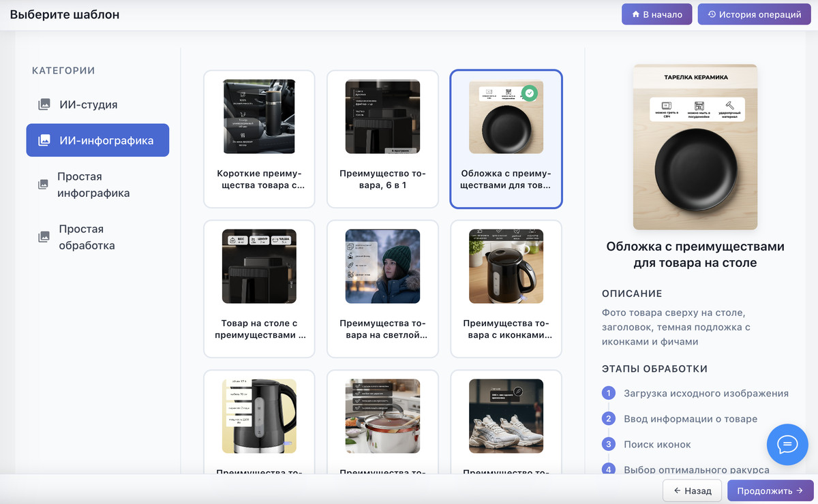Screen dimensions: 818x504
Task: Click the image icon beside Простая обработка
Action: click(44, 237)
